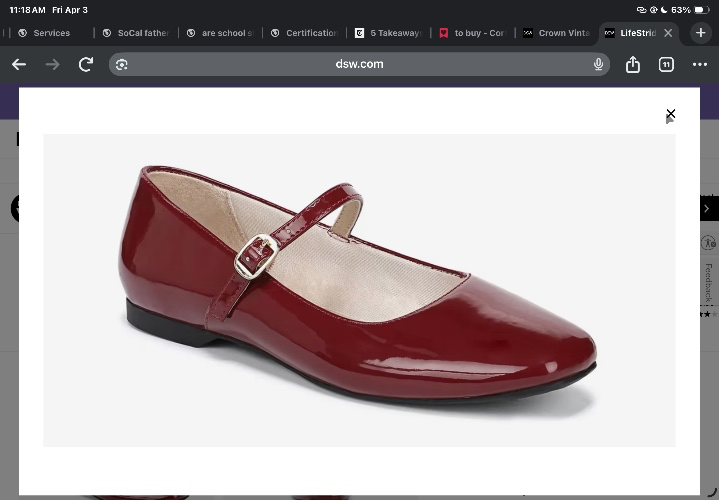
Task: Open the tab switcher showing 11 tabs
Action: (x=666, y=65)
